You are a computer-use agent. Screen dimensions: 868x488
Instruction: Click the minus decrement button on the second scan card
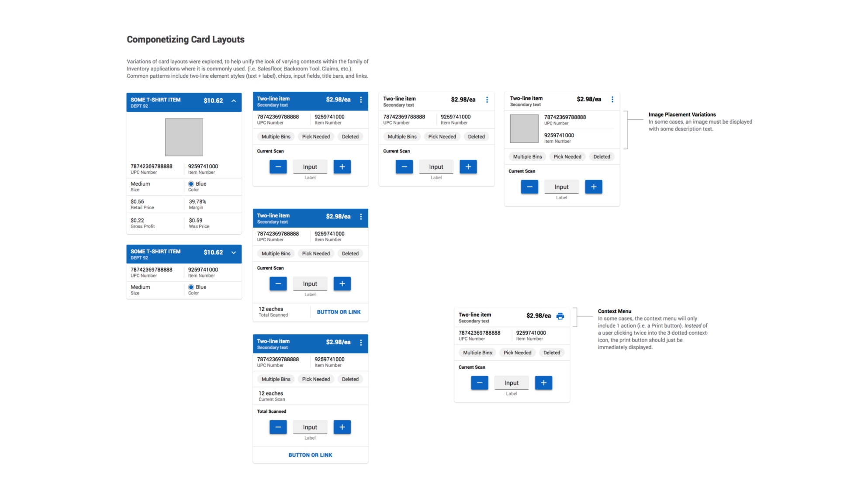click(277, 284)
